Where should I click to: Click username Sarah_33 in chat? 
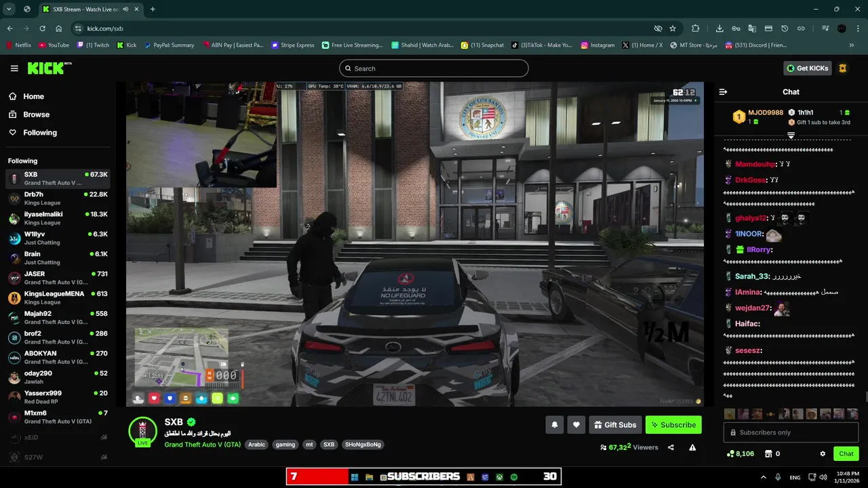coord(751,277)
